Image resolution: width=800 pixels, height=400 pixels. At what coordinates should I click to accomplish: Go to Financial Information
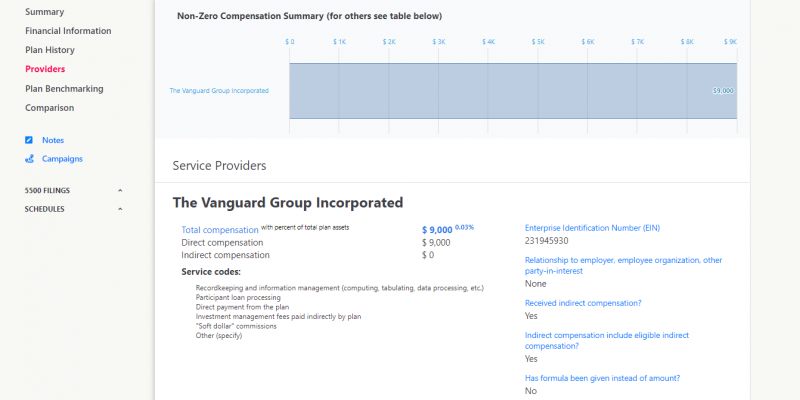[x=68, y=31]
